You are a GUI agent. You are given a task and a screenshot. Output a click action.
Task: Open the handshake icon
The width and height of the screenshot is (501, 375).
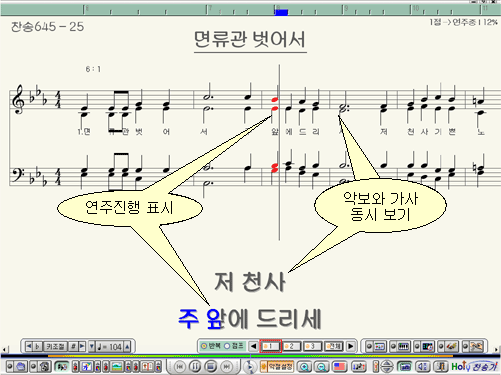(x=476, y=346)
